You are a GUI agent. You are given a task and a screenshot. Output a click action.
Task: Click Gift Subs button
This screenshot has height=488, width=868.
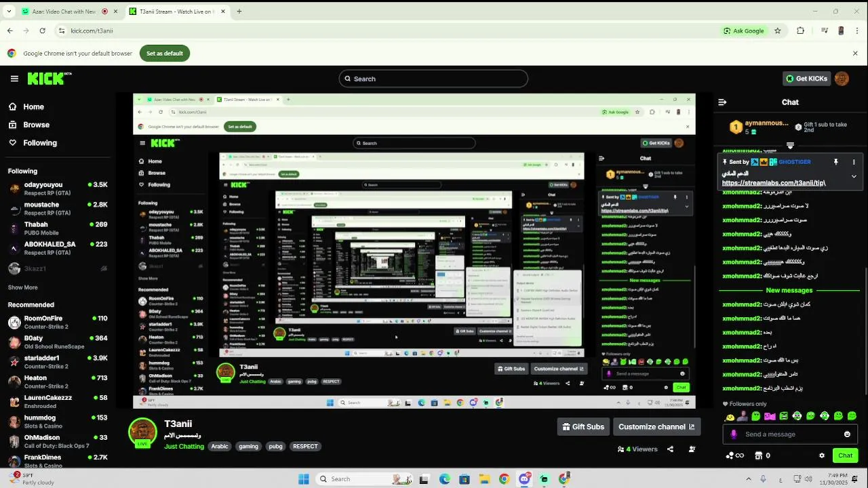tap(583, 427)
